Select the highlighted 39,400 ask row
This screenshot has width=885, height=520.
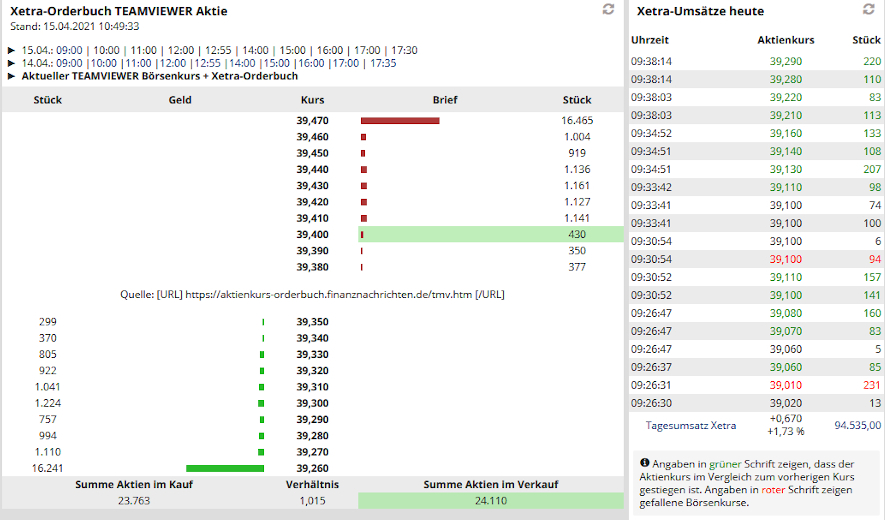coord(490,234)
